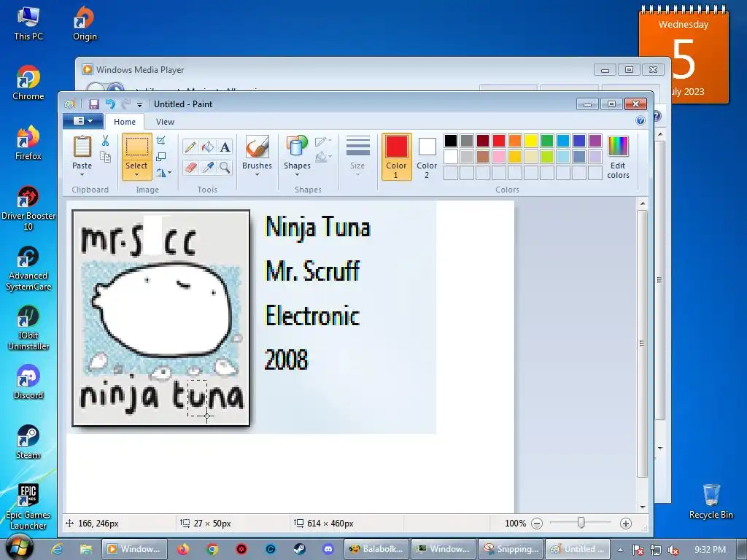Click the Undo arrow in quick access toolbar
Viewport: 747px width, 560px height.
[x=110, y=104]
